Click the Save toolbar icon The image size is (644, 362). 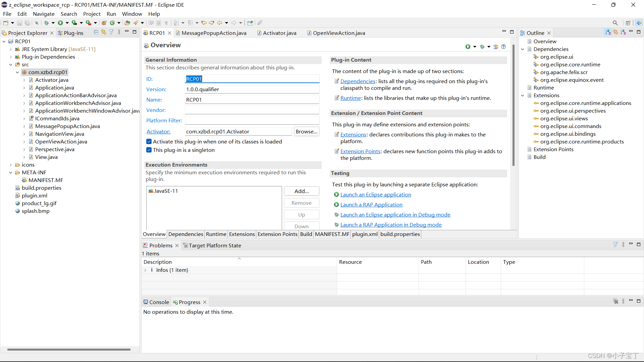19,23
